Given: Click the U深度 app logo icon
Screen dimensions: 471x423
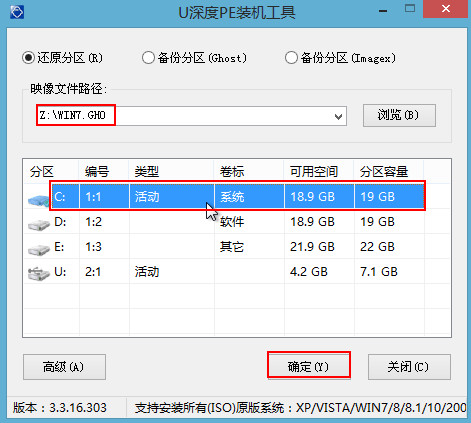Looking at the screenshot, I should coord(17,12).
